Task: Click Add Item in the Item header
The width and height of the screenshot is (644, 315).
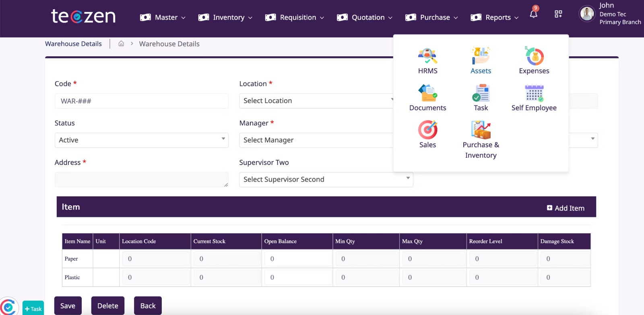Action: [566, 208]
